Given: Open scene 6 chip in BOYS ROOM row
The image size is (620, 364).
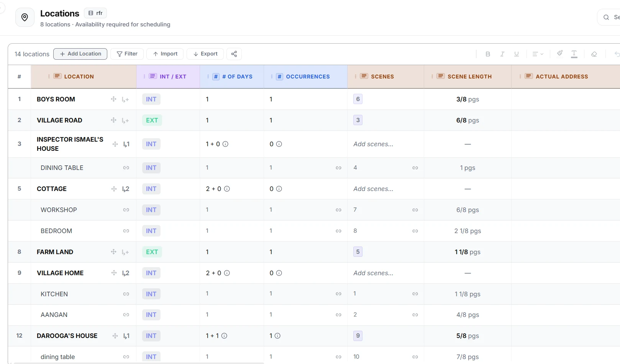Looking at the screenshot, I should click(x=358, y=99).
